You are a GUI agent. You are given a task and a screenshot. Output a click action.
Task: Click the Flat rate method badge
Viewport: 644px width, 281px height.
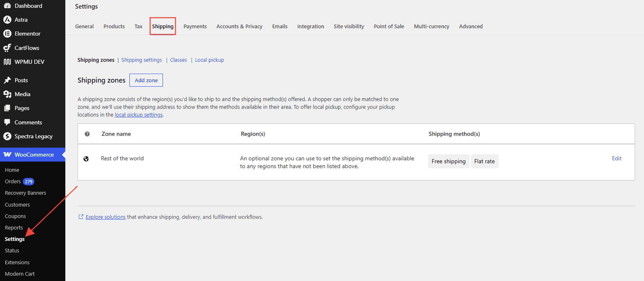[x=485, y=161]
